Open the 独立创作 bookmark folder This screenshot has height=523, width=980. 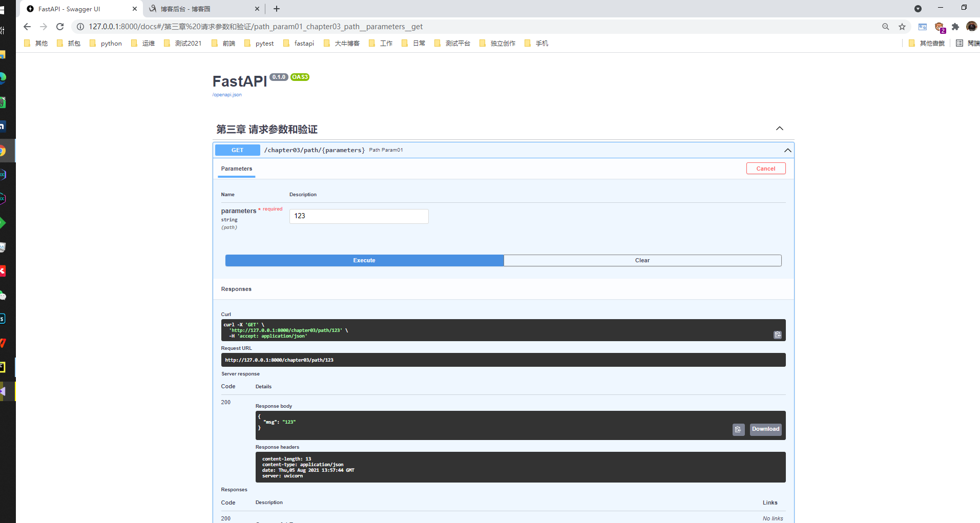[x=497, y=43]
